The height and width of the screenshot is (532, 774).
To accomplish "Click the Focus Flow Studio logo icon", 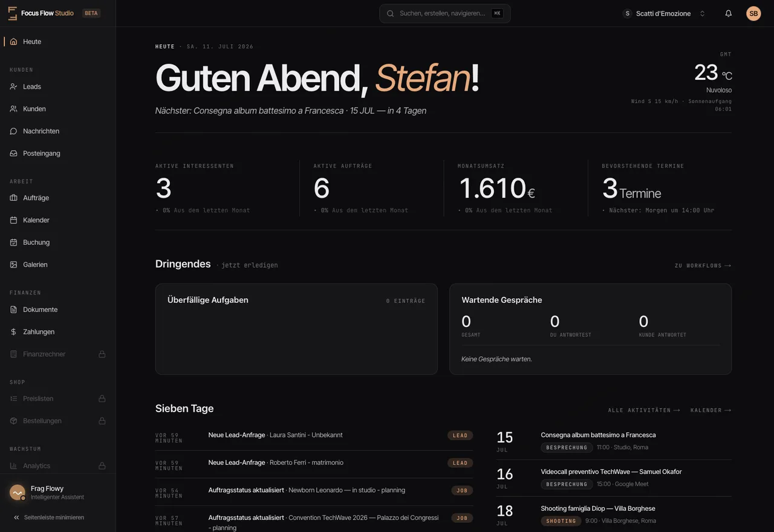I will point(12,13).
